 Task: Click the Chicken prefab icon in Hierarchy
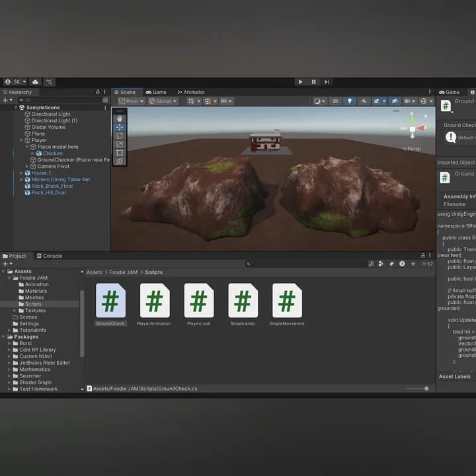click(x=39, y=153)
